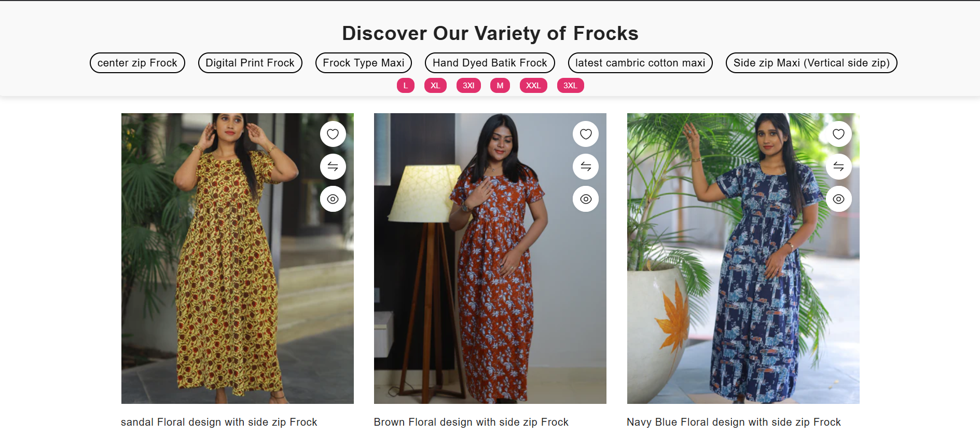Filter by center zip Frock category
980x434 pixels.
click(x=137, y=63)
